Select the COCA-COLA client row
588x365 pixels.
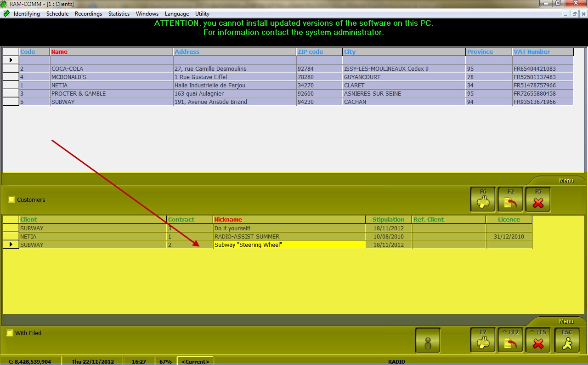[x=288, y=69]
